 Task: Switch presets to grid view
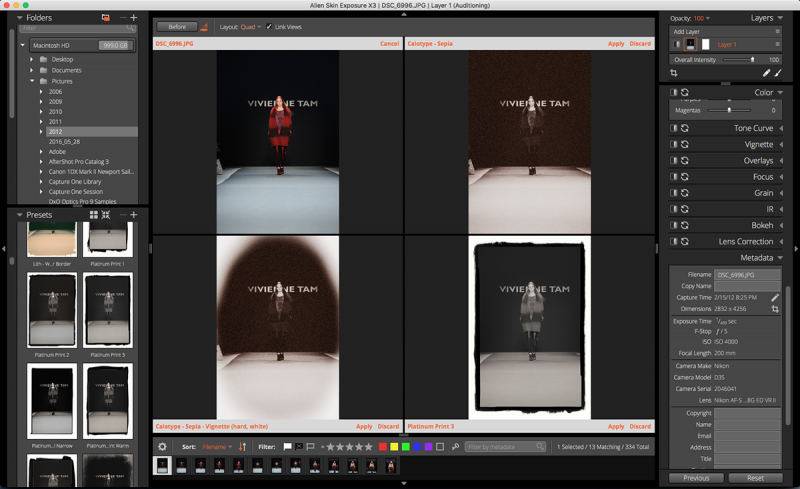pos(94,215)
